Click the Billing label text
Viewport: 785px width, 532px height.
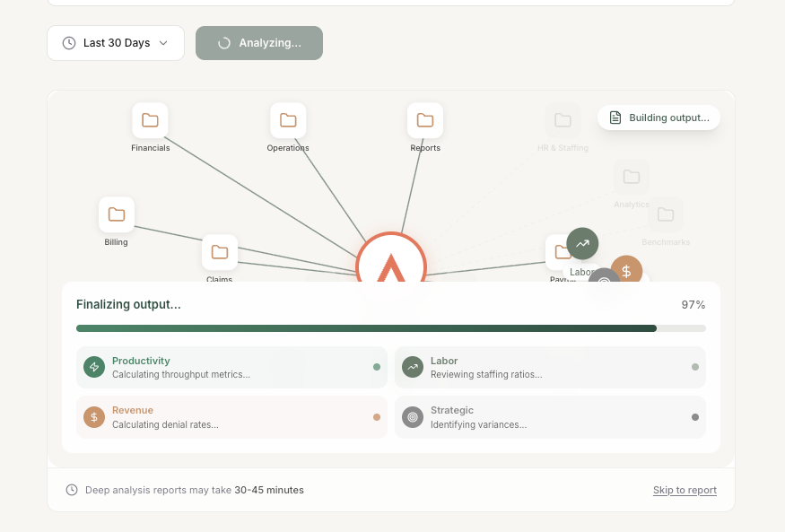[x=116, y=241]
